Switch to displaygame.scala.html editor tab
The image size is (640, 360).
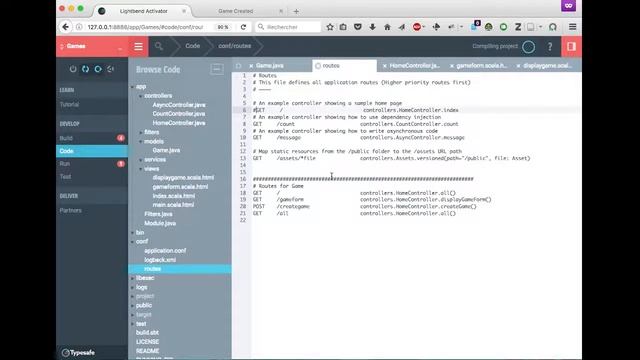pos(548,66)
